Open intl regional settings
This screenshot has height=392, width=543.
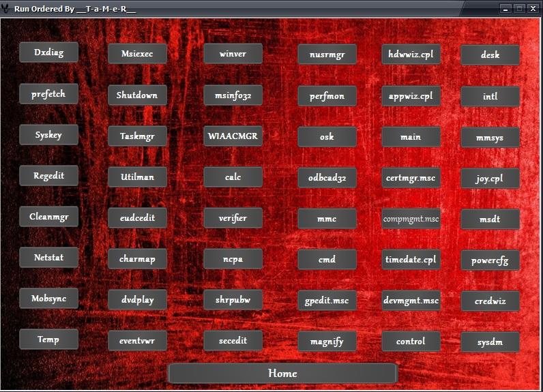490,97
